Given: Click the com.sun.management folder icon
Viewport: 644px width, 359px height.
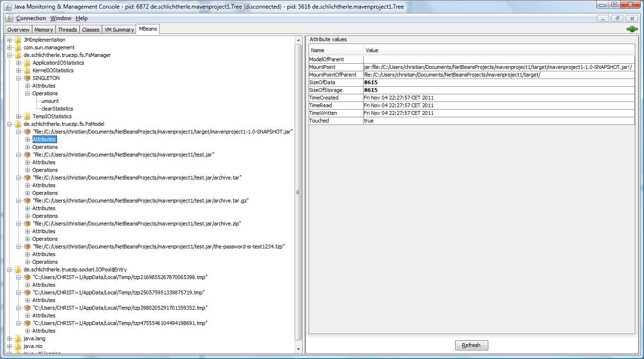Looking at the screenshot, I should tap(18, 47).
